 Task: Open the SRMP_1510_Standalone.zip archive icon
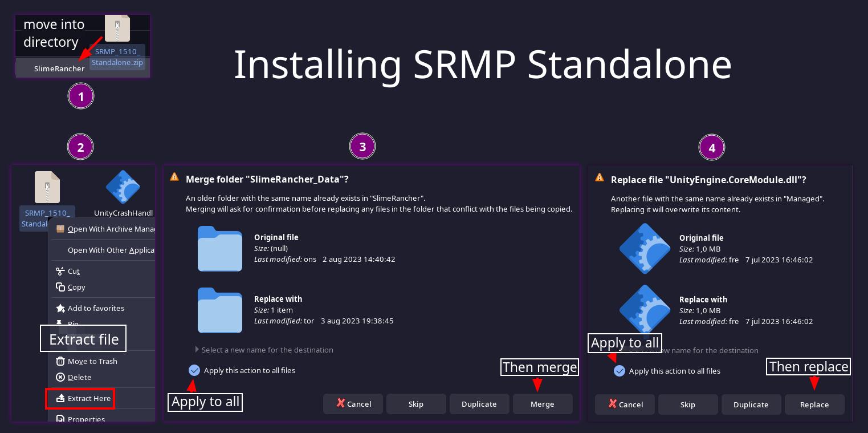click(x=47, y=187)
